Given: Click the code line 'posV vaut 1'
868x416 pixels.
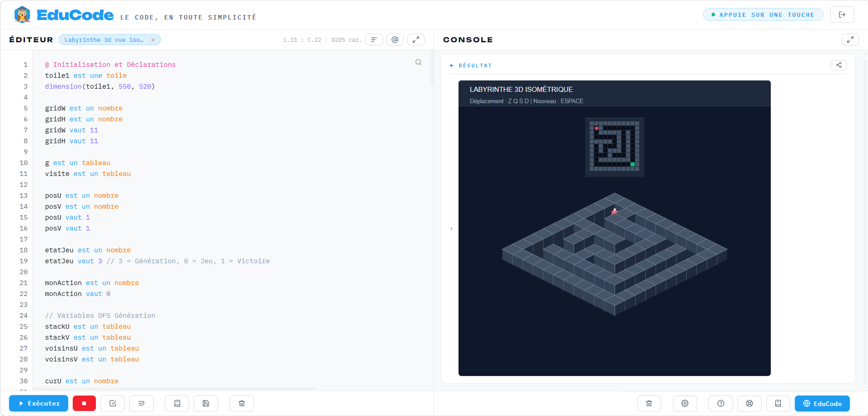Looking at the screenshot, I should pyautogui.click(x=67, y=228).
